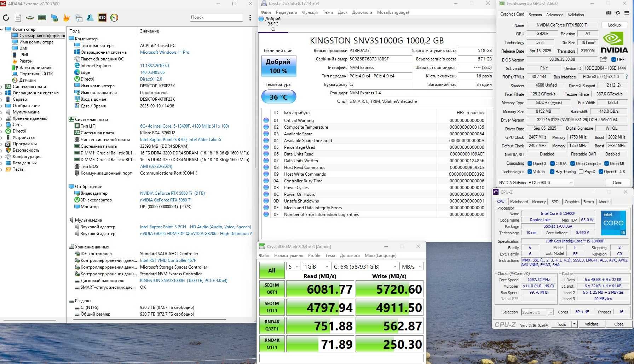Select DirectX item in AIDA64 left tree
The image size is (634, 364).
coord(19,131)
